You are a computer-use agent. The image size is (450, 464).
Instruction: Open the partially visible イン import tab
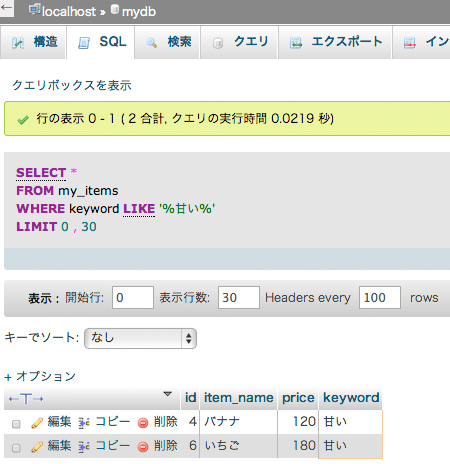click(x=421, y=42)
